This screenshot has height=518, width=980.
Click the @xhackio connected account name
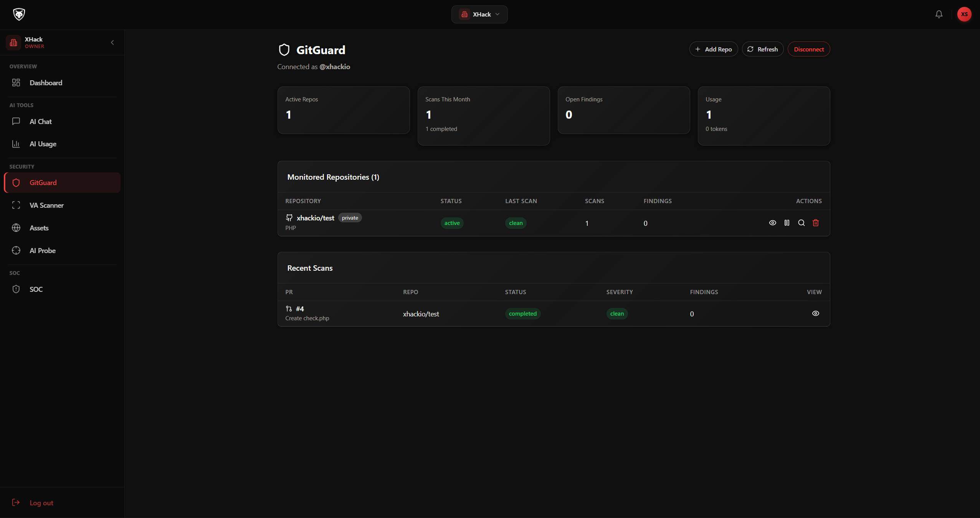(x=335, y=67)
